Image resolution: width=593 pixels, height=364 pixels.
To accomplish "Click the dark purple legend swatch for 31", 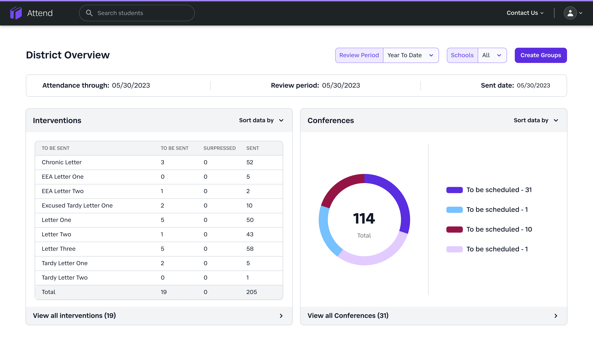I will tap(454, 190).
